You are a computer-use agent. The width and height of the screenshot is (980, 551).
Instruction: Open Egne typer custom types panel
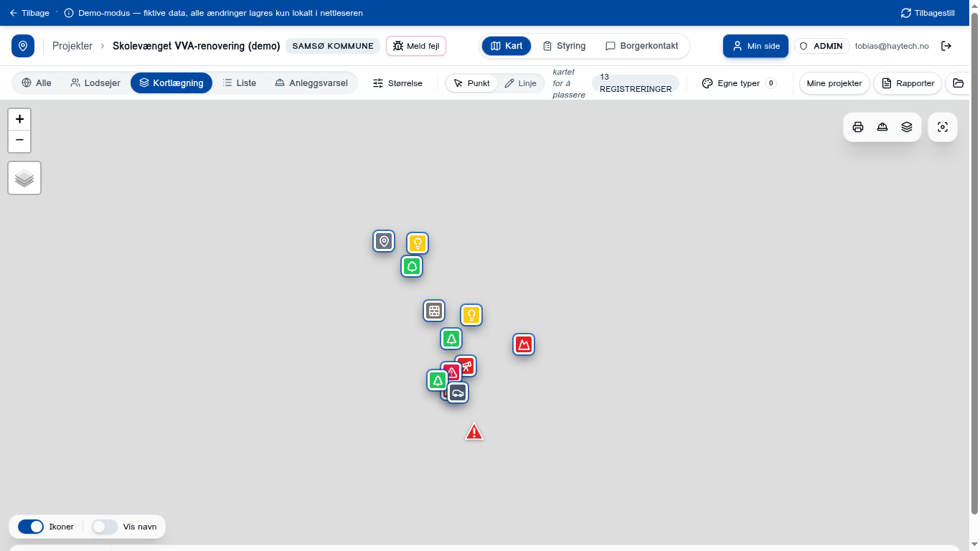coord(739,83)
